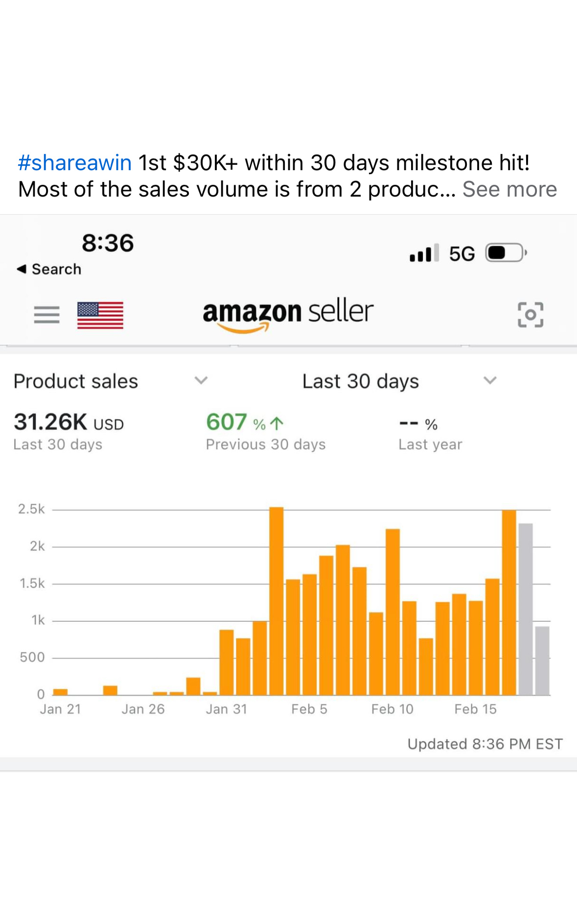Tap the amazon seller logo
577x924 pixels.
pyautogui.click(x=288, y=314)
